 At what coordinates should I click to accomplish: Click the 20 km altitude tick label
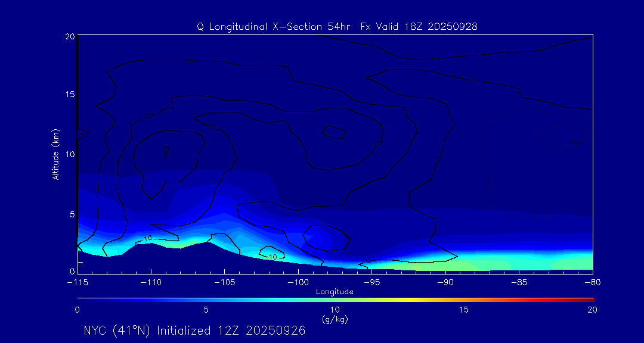pyautogui.click(x=69, y=36)
